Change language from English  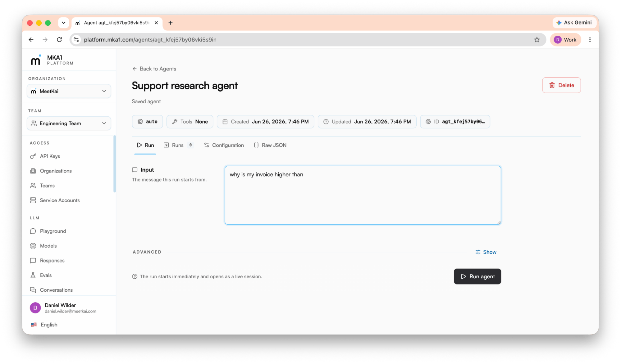point(44,325)
